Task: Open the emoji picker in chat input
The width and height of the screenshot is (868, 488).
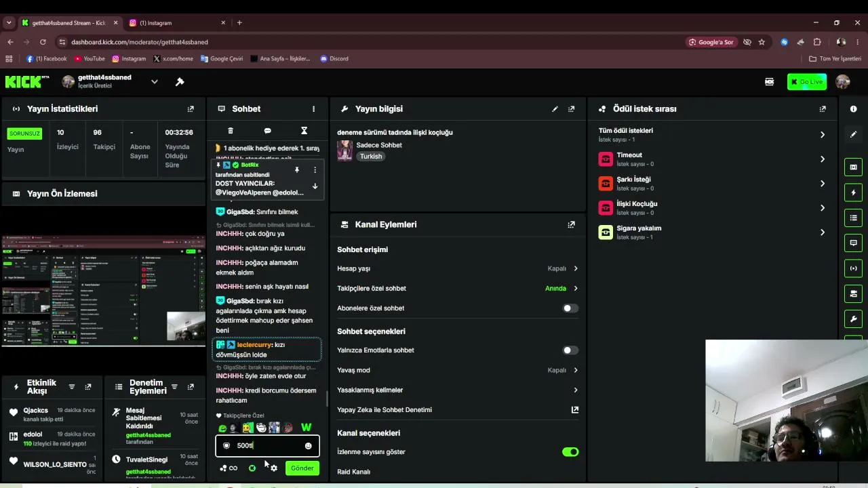Action: (308, 445)
